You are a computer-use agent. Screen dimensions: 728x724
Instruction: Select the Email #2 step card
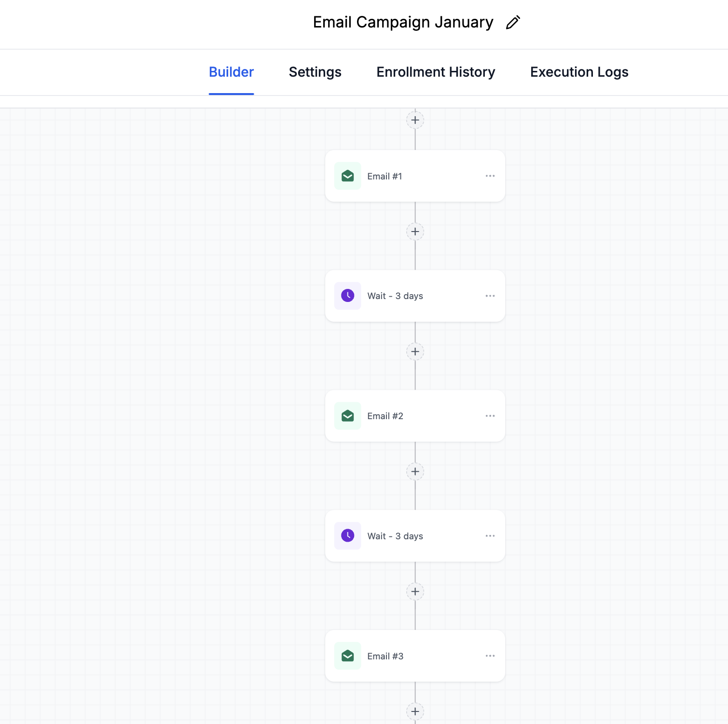point(434,416)
